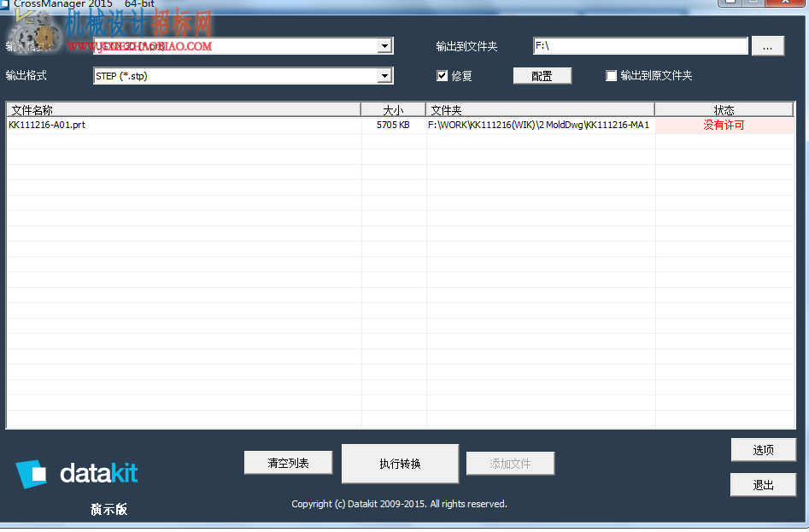
Task: Click the output folder path field
Action: pyautogui.click(x=641, y=46)
